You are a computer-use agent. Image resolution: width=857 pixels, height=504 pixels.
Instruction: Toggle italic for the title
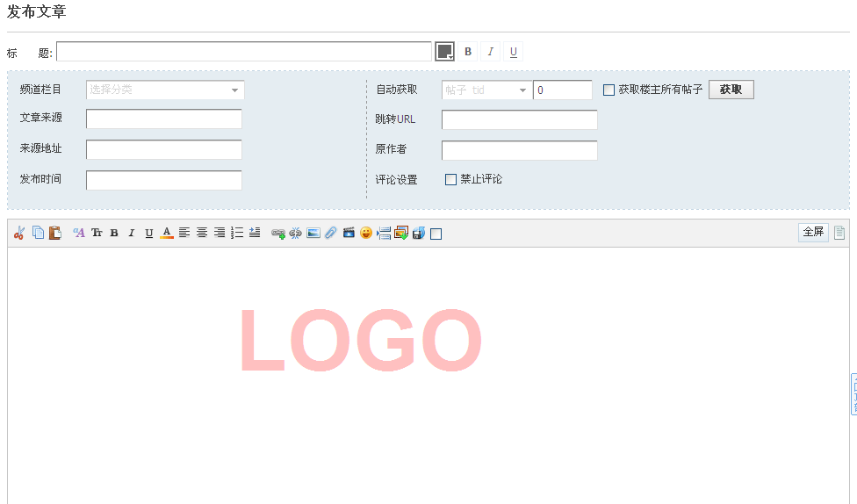[490, 52]
